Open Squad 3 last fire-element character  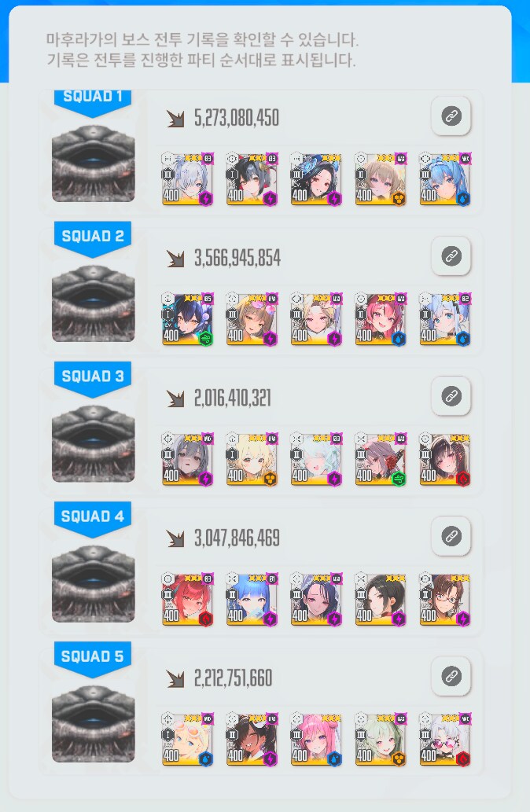point(445,459)
